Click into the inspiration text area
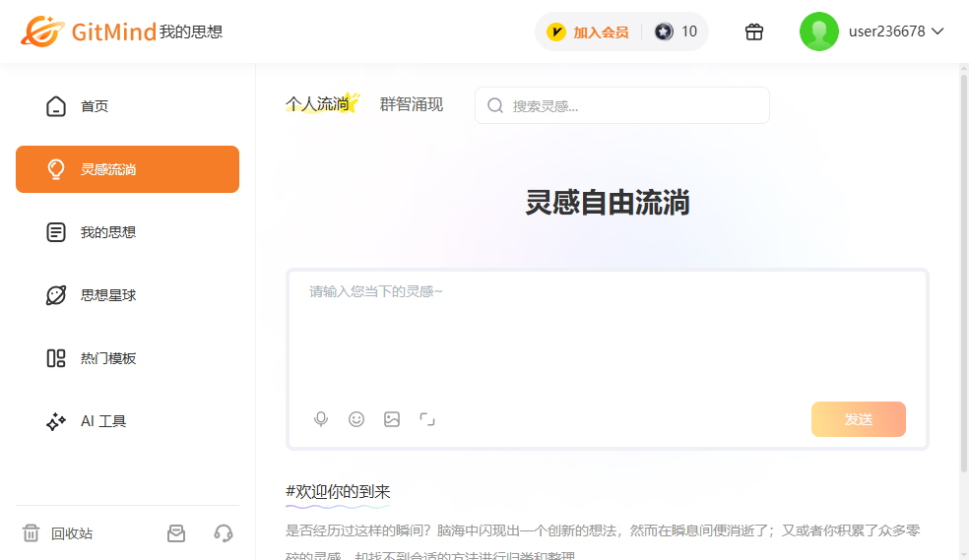The image size is (969, 560). 607,337
